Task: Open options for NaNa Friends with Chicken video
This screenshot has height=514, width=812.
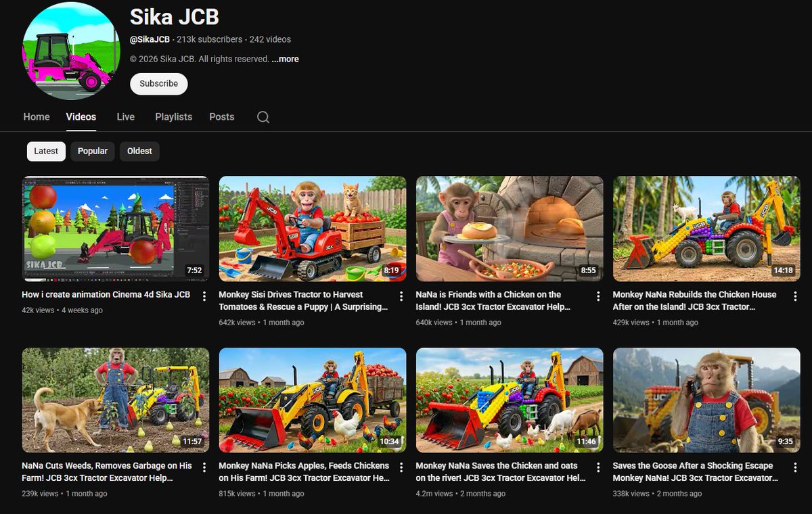Action: [x=598, y=297]
